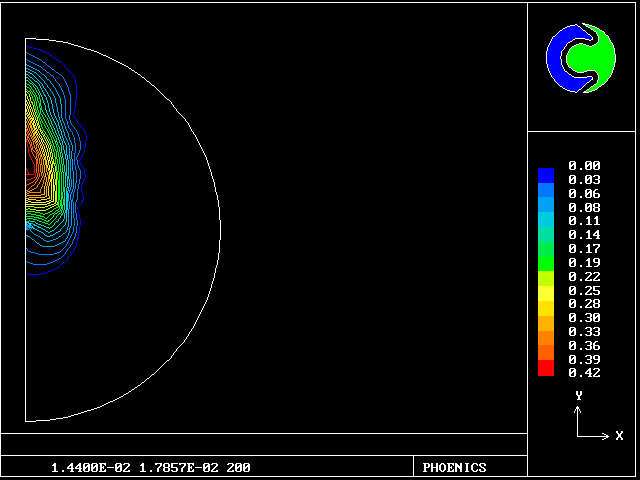Click the 0.30 legend value label
Image resolution: width=640 pixels, height=480 pixels.
pos(584,317)
